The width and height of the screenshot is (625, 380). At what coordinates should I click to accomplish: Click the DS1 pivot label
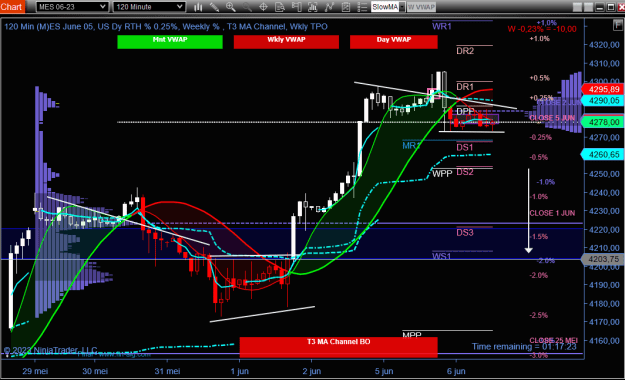tap(465, 148)
